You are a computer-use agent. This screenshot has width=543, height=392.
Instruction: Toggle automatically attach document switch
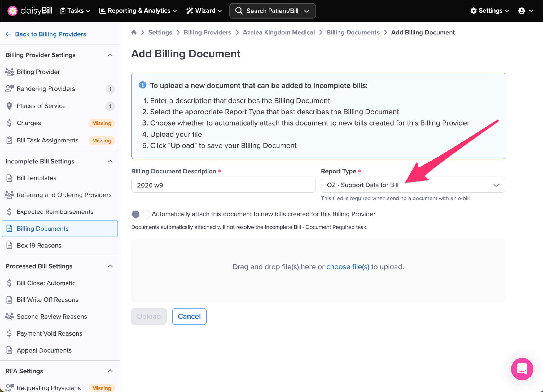point(140,214)
